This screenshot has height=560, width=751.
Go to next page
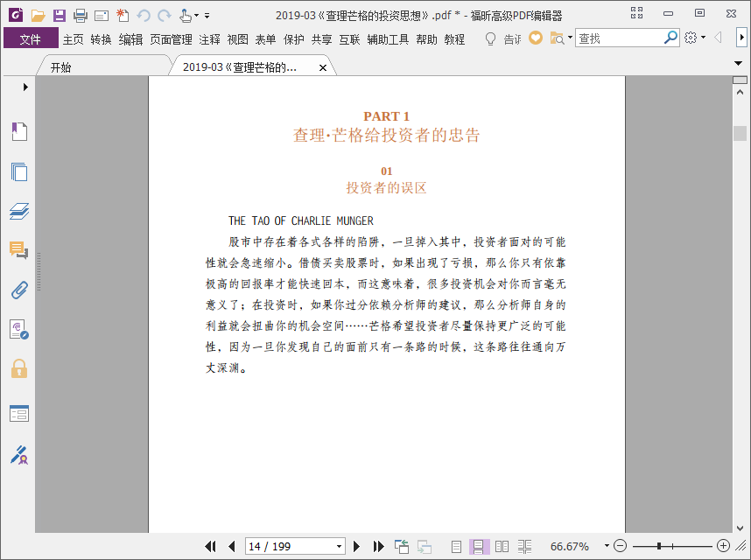[x=356, y=546]
